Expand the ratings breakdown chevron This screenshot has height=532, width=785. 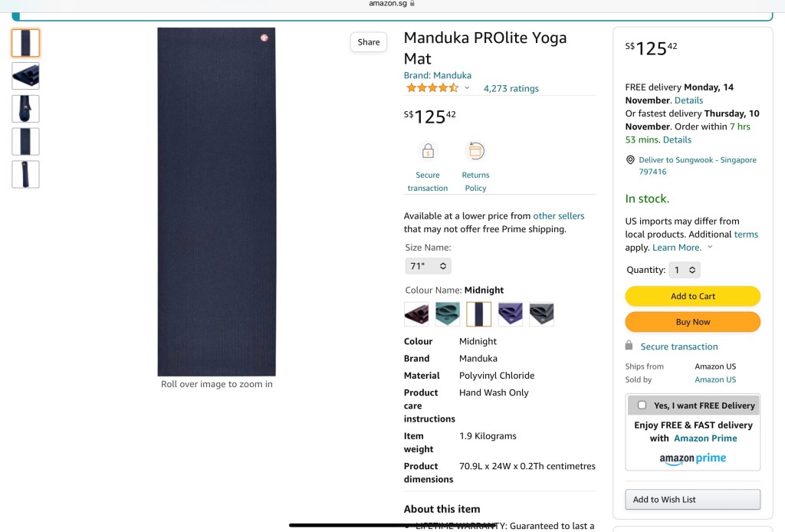pos(467,88)
